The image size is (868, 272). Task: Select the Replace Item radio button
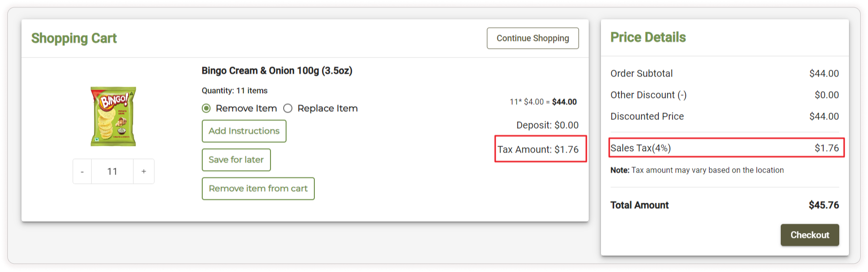pyautogui.click(x=288, y=108)
